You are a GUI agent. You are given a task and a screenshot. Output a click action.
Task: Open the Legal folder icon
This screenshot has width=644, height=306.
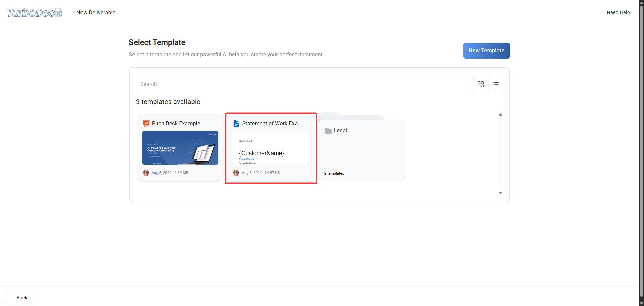[328, 131]
